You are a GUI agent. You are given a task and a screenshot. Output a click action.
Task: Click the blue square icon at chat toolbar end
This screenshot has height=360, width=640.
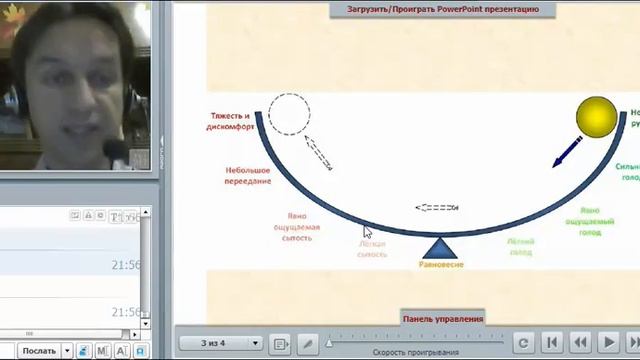[140, 351]
